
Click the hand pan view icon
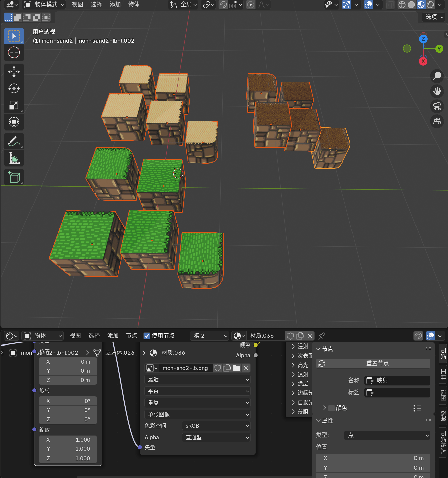tap(437, 91)
